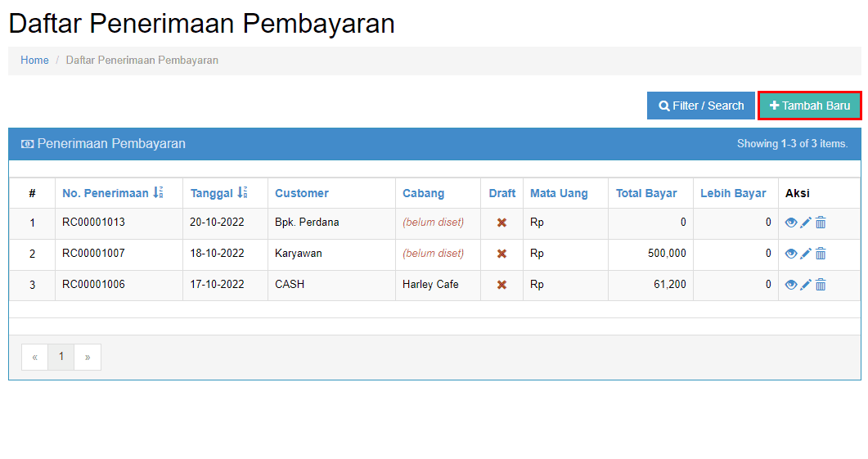
Task: Sort by Tanggal column
Action: coord(218,193)
